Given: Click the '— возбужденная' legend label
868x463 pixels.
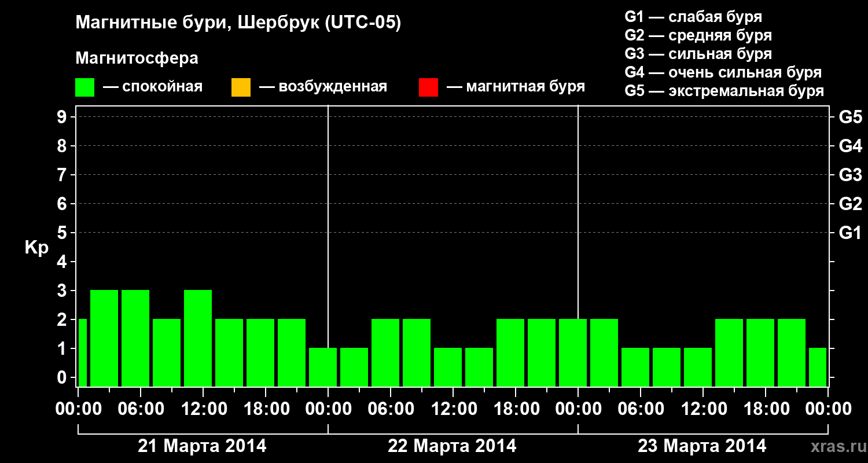Looking at the screenshot, I should (x=323, y=87).
